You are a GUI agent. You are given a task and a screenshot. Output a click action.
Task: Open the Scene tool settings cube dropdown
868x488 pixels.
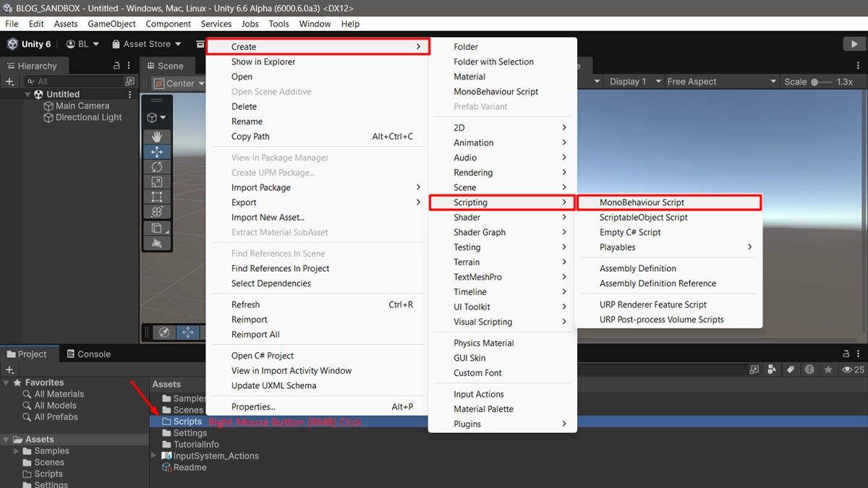pos(157,117)
